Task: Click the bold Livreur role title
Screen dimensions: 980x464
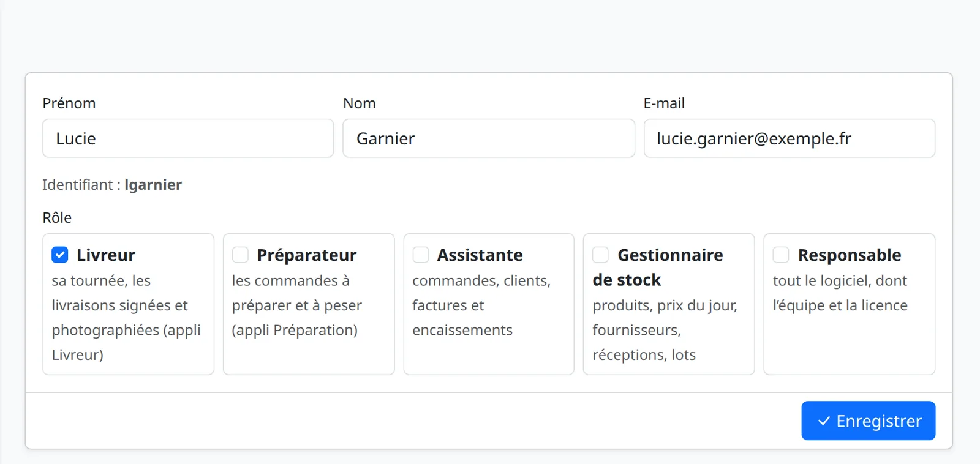Action: [x=106, y=255]
